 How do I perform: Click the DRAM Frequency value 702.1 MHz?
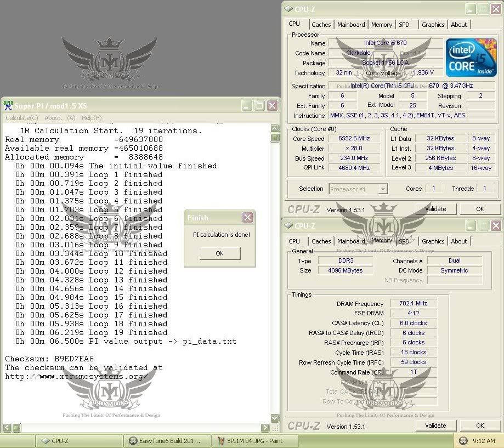click(414, 303)
